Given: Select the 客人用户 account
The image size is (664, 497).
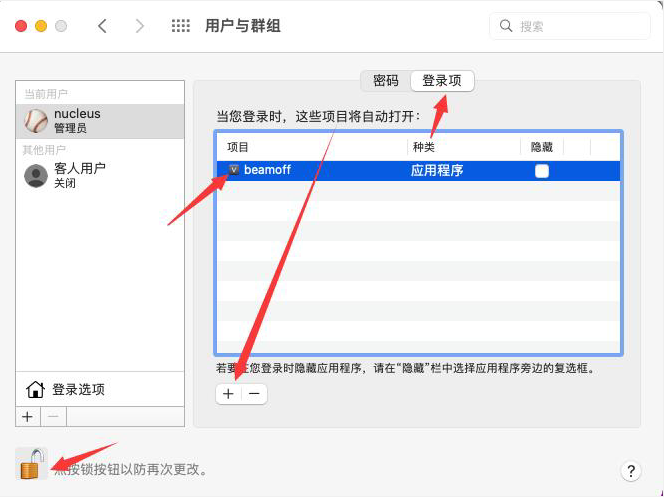Looking at the screenshot, I should click(x=100, y=176).
